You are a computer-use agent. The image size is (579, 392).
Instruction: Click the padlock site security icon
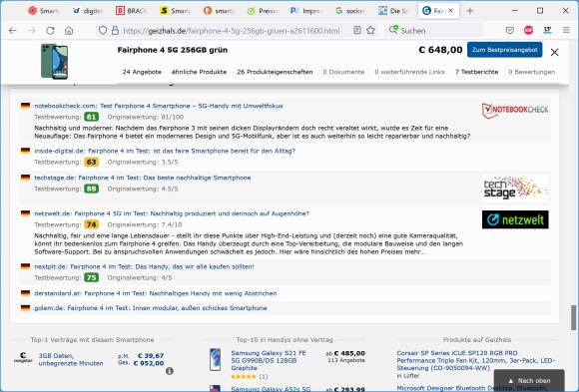[115, 30]
